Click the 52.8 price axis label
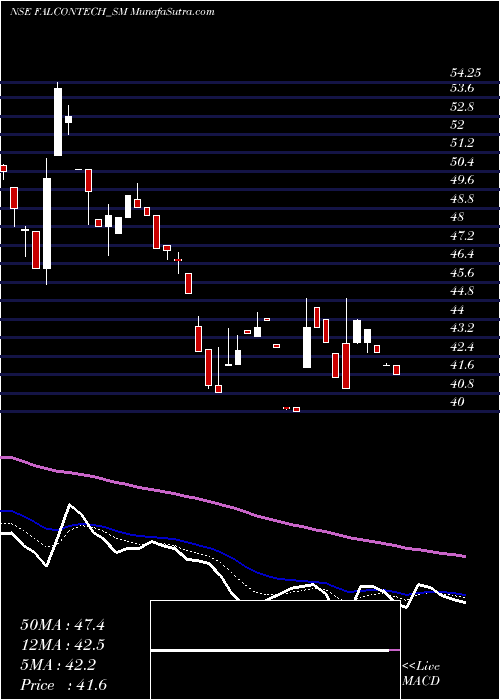 [x=462, y=107]
